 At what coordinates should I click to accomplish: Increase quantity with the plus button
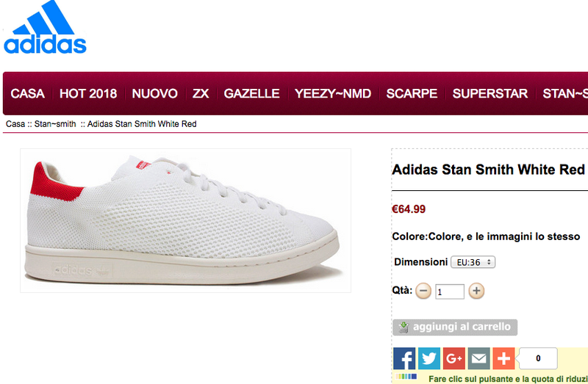click(x=476, y=291)
